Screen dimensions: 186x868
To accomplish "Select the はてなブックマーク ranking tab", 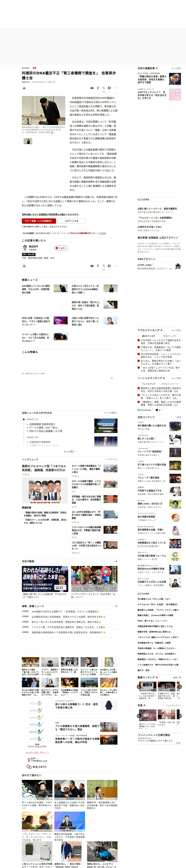I will click(170, 384).
